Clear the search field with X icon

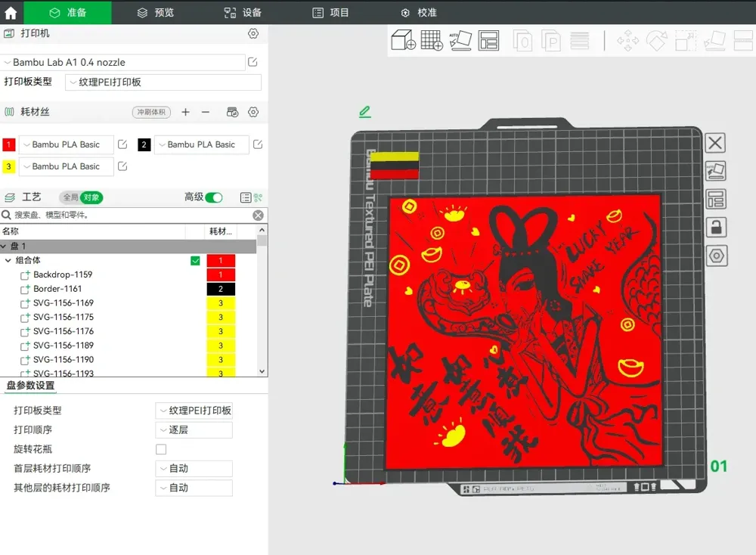pyautogui.click(x=259, y=215)
